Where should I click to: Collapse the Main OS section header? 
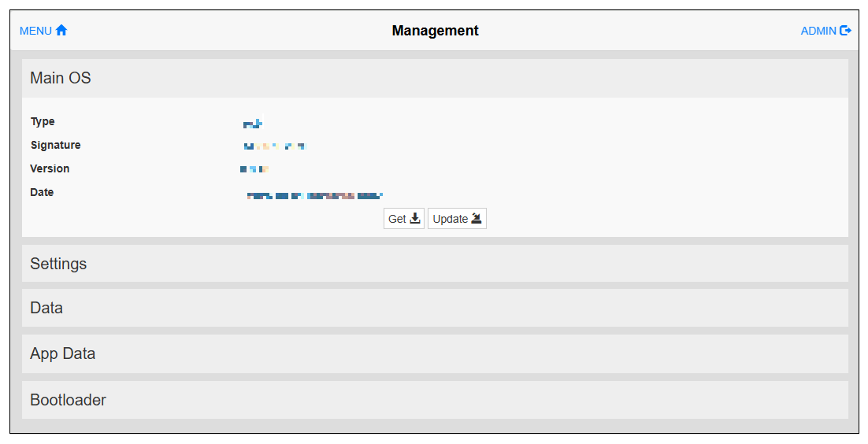click(x=61, y=78)
